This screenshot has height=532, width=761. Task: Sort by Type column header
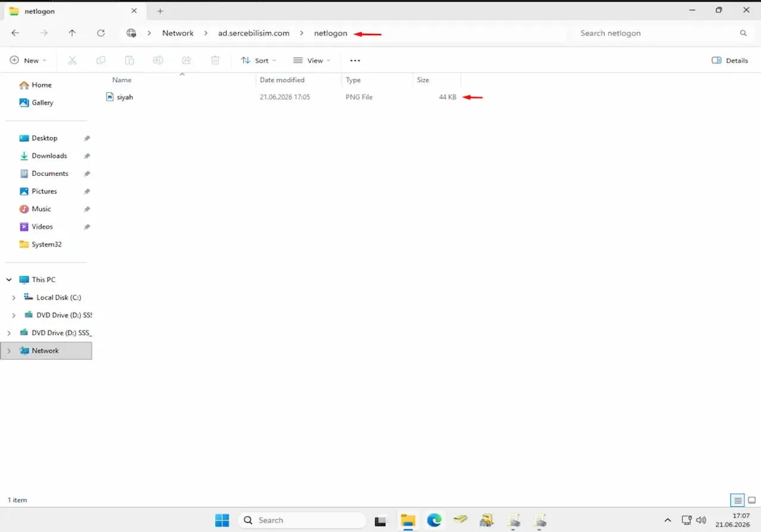pos(353,80)
